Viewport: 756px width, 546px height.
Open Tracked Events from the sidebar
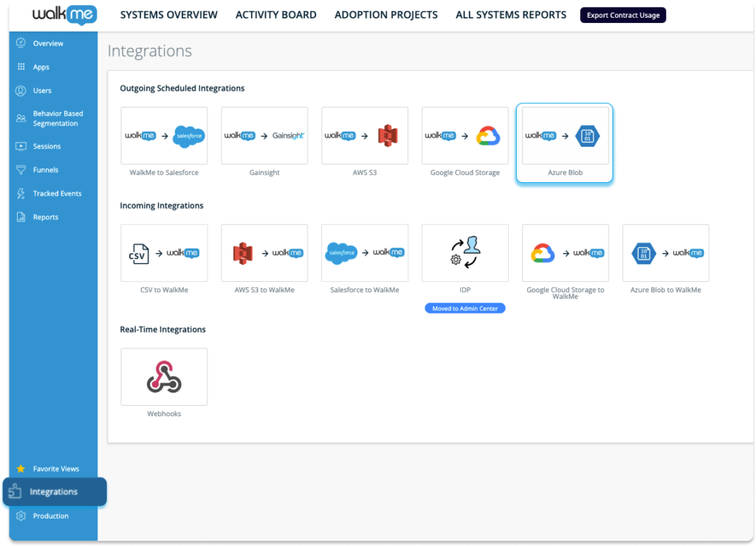pyautogui.click(x=22, y=193)
